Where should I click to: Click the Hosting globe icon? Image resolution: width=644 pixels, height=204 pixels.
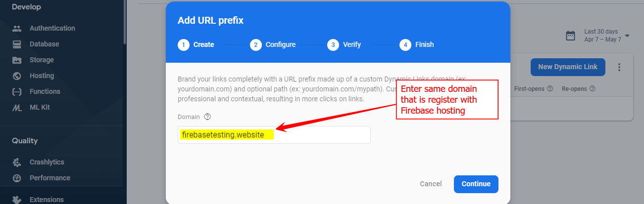[x=17, y=76]
